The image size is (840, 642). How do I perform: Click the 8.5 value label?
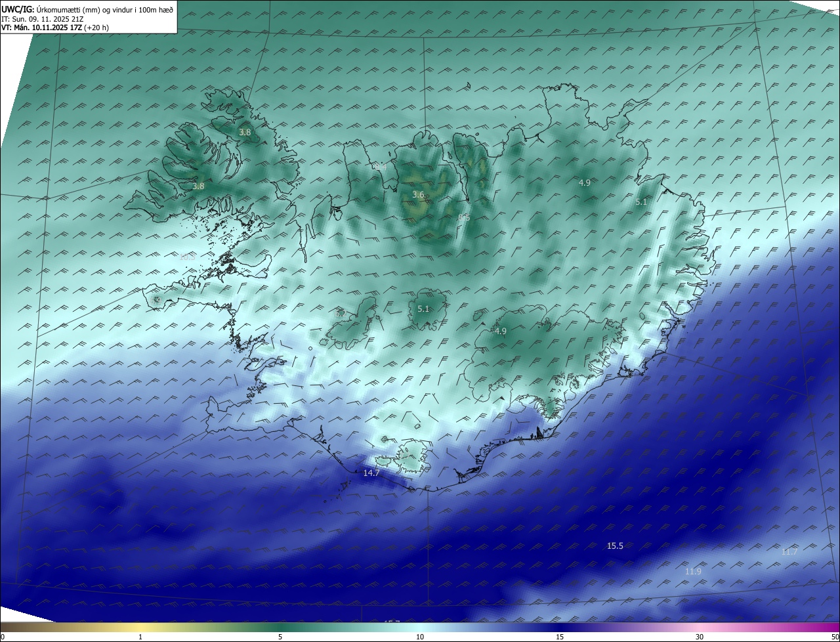[463, 217]
